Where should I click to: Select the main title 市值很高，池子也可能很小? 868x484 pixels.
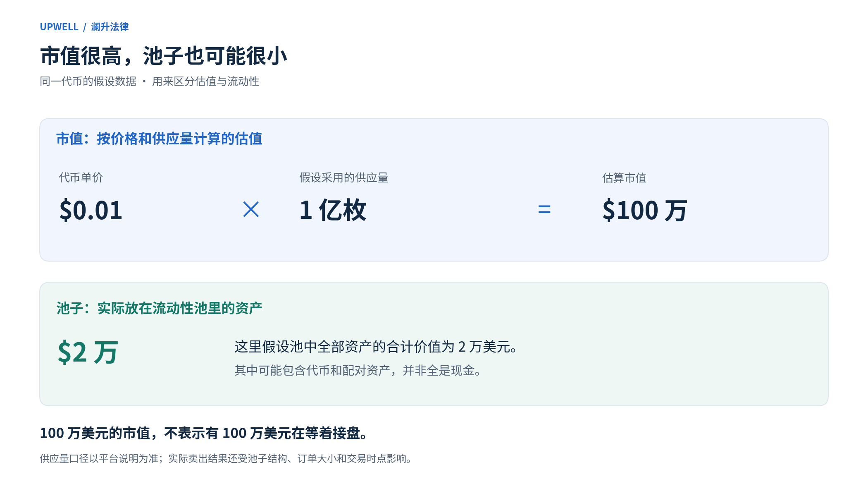164,56
